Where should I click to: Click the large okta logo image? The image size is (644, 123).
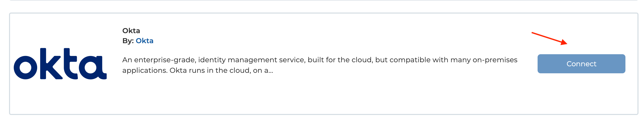pos(60,64)
